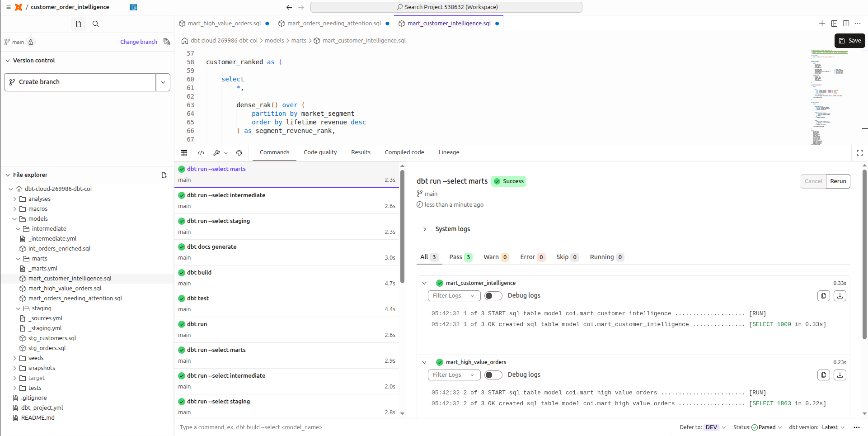Click the dbt logo icon

19,7
